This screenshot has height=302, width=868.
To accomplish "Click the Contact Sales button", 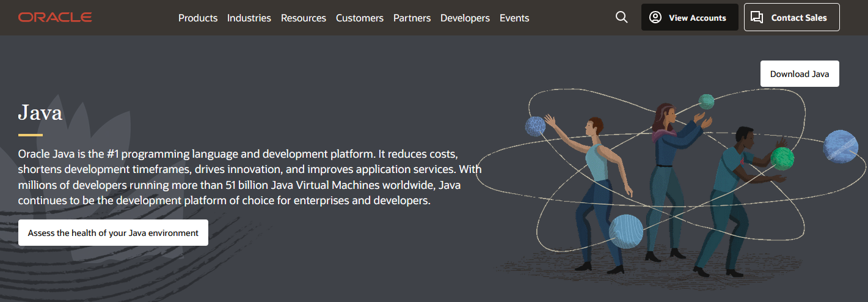I will [792, 17].
